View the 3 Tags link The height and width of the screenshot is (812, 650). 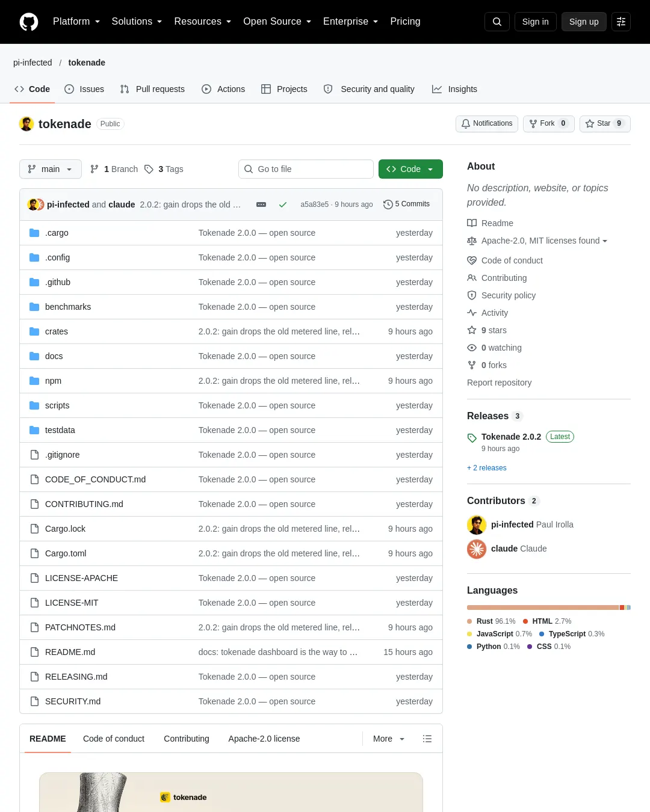pos(164,169)
